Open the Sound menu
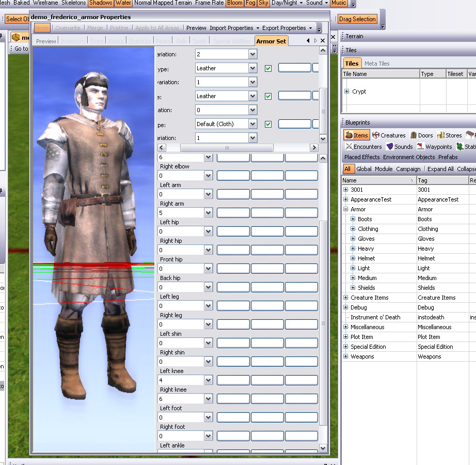 [317, 3]
